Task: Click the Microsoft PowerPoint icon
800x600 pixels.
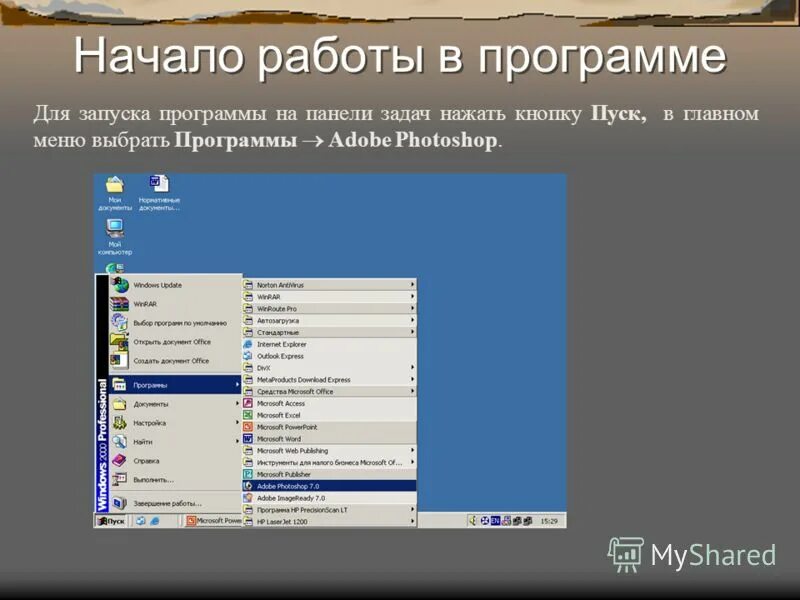Action: coord(248,427)
